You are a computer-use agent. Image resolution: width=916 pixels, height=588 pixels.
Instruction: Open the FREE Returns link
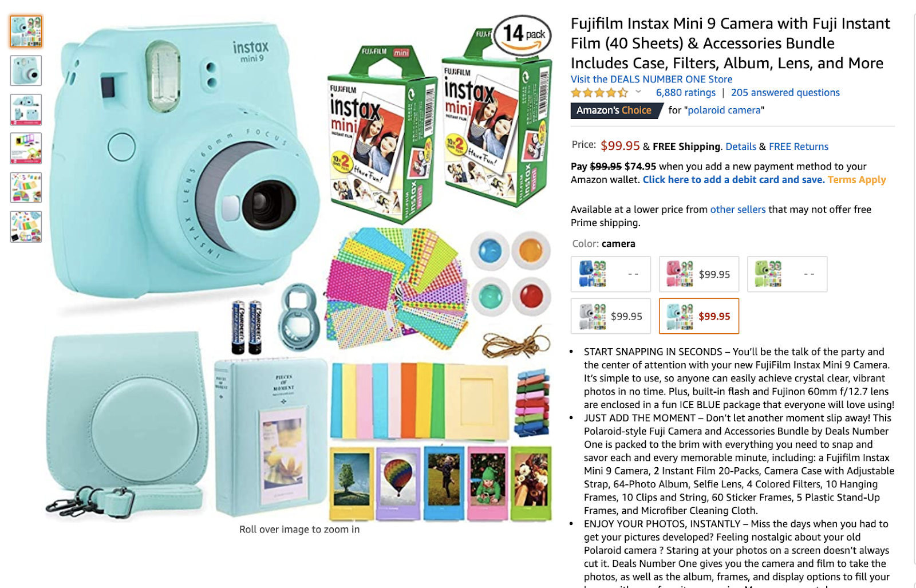click(798, 147)
